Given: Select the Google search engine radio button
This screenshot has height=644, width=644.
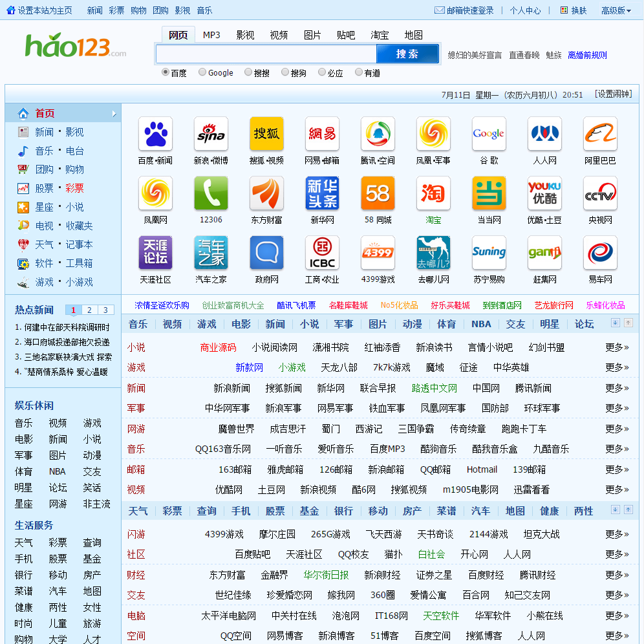Looking at the screenshot, I should [202, 73].
